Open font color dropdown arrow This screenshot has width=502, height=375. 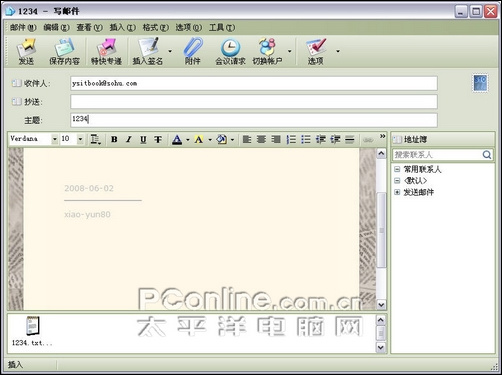click(188, 140)
